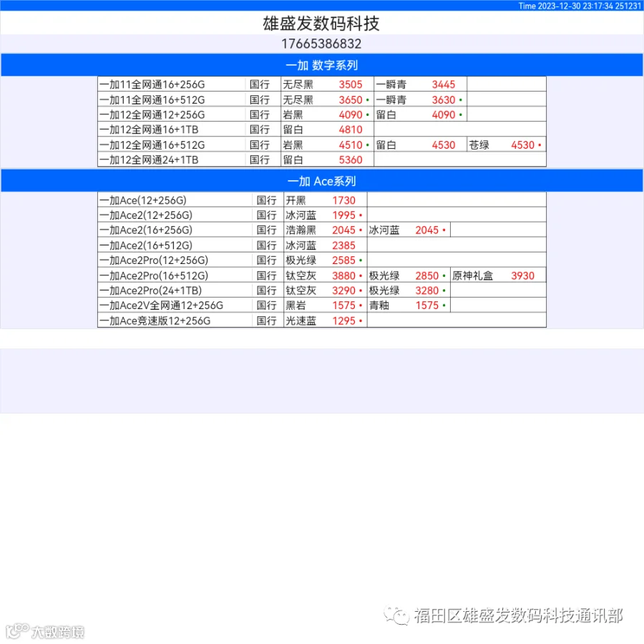The width and height of the screenshot is (644, 644).
Task: Click price 2585 for 极光绿
Action: tap(343, 260)
